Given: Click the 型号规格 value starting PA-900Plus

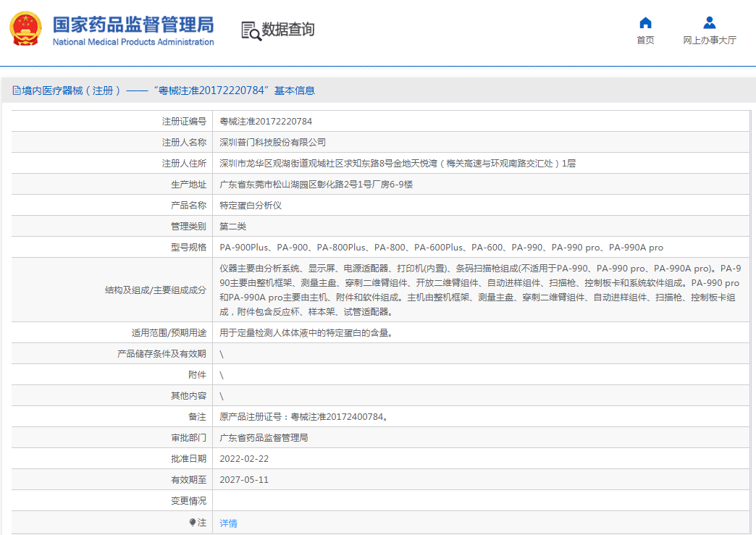Looking at the screenshot, I should pos(441,248).
